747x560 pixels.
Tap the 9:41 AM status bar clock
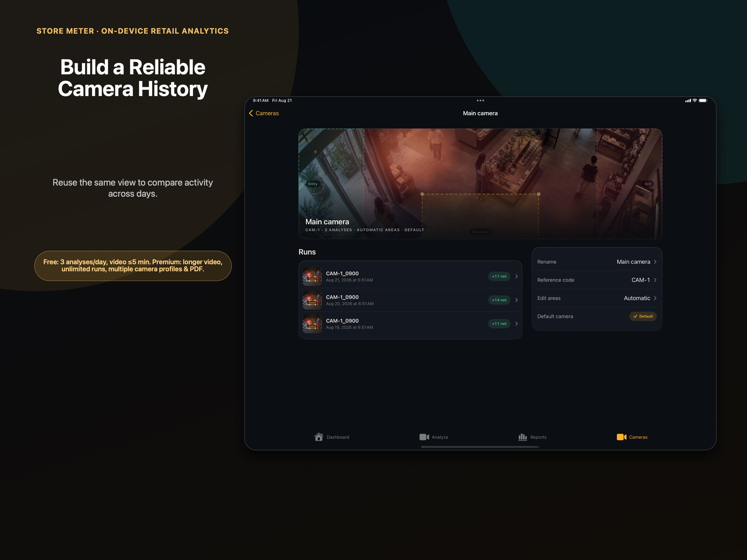(261, 101)
